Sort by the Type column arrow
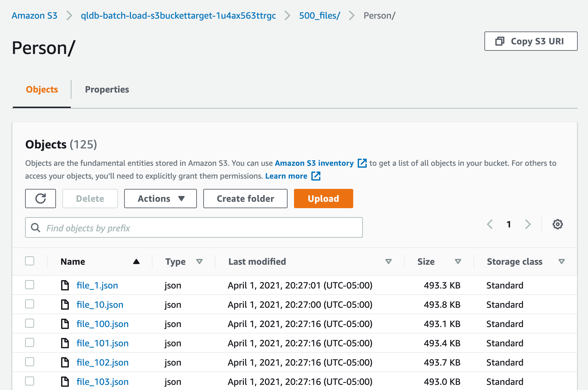This screenshot has width=588, height=390. tap(199, 261)
